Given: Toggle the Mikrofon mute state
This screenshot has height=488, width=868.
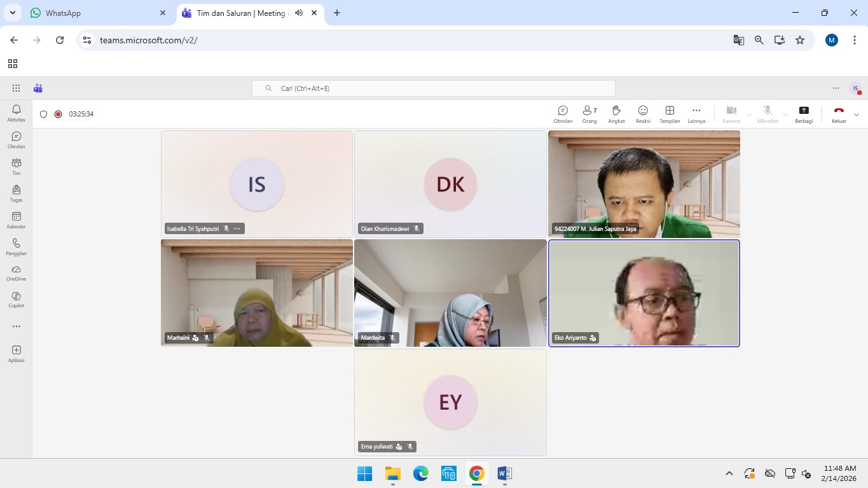Looking at the screenshot, I should (768, 114).
